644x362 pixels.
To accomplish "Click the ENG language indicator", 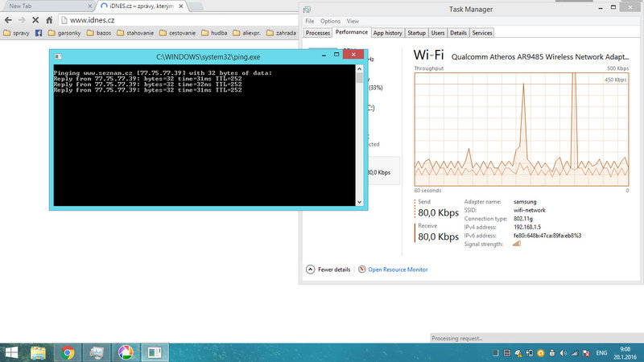I will tap(601, 353).
